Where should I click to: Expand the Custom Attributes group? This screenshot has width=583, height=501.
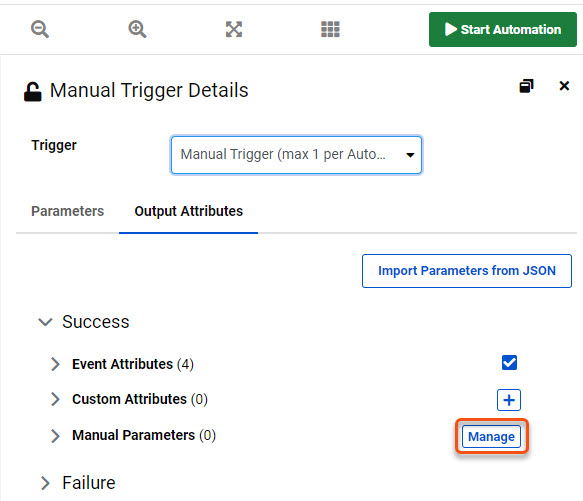55,399
